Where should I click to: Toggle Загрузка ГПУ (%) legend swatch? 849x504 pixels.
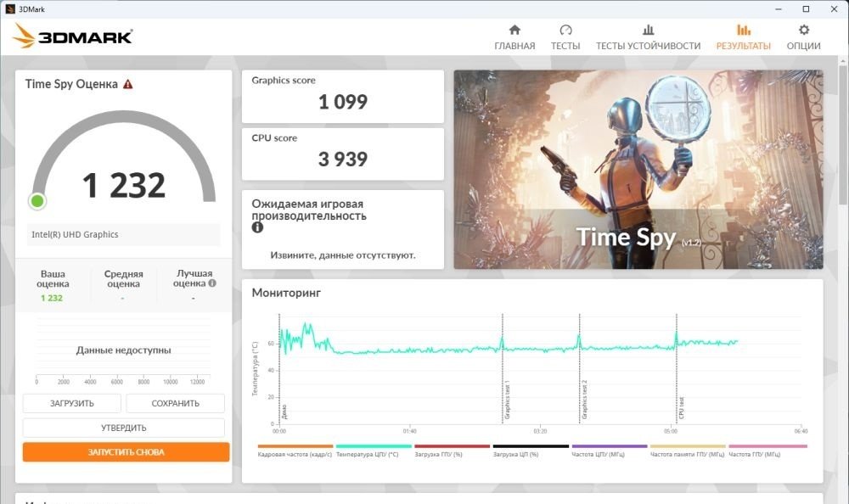click(453, 446)
